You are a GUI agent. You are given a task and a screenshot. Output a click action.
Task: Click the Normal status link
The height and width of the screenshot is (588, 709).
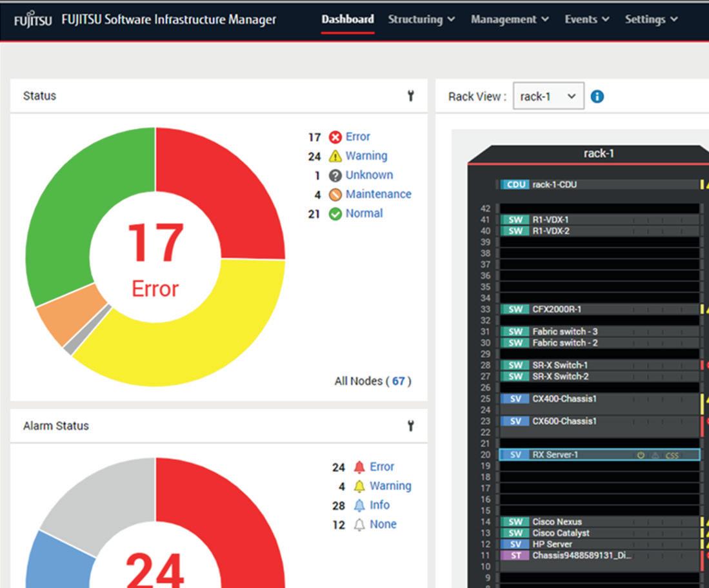coord(364,213)
